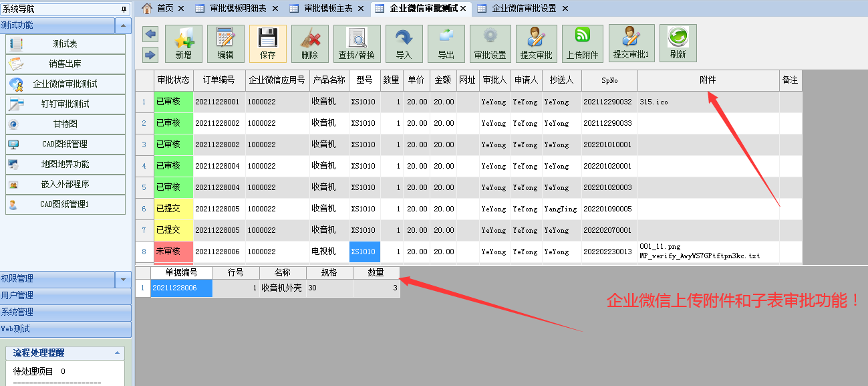Close the 首页 tab
Viewport: 868px width, 386px height.
click(181, 8)
